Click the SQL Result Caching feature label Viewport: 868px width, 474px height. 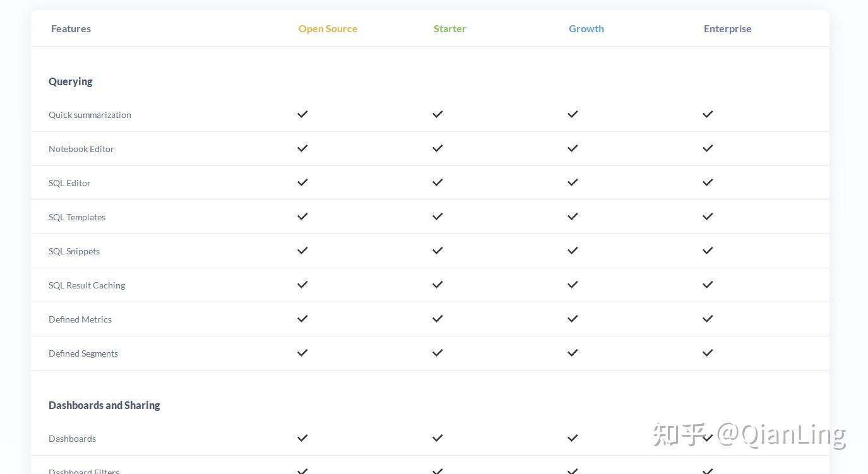pyautogui.click(x=86, y=285)
